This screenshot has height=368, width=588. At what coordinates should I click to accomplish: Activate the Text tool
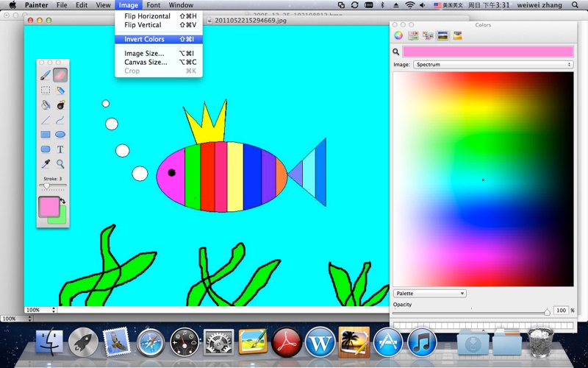click(x=60, y=149)
